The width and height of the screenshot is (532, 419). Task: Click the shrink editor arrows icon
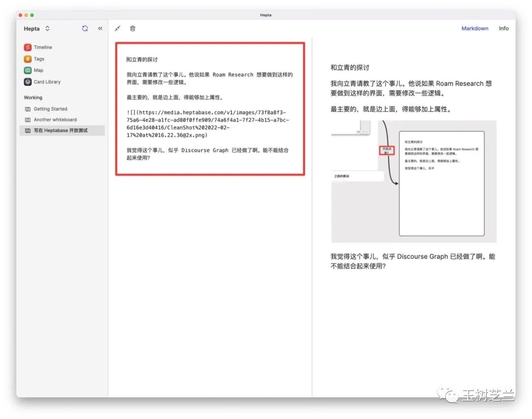pyautogui.click(x=117, y=29)
